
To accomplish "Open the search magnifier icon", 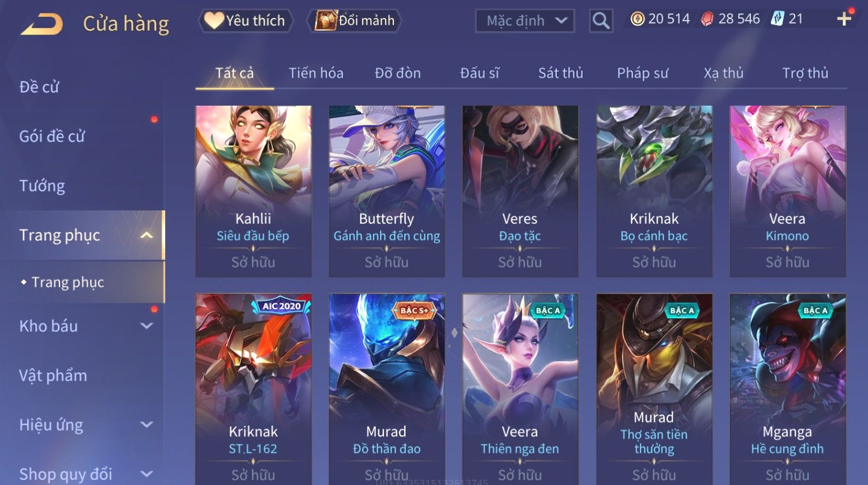I will coord(601,21).
